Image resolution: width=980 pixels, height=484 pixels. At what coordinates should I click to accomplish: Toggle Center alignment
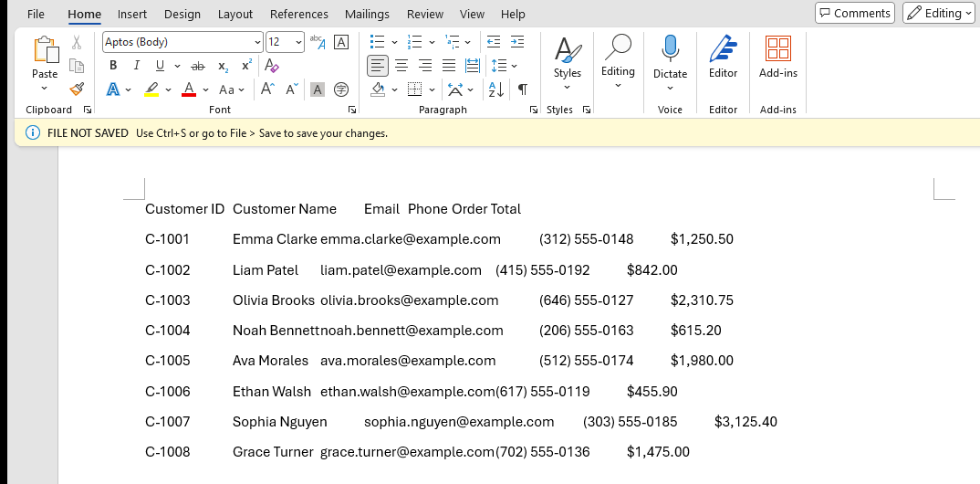click(x=401, y=65)
